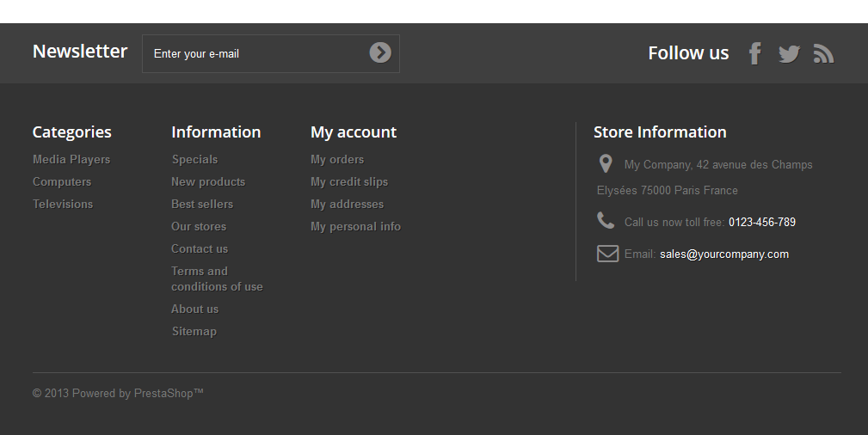Screen dimensions: 868x435
Task: Go to the Computers category
Action: pos(62,181)
